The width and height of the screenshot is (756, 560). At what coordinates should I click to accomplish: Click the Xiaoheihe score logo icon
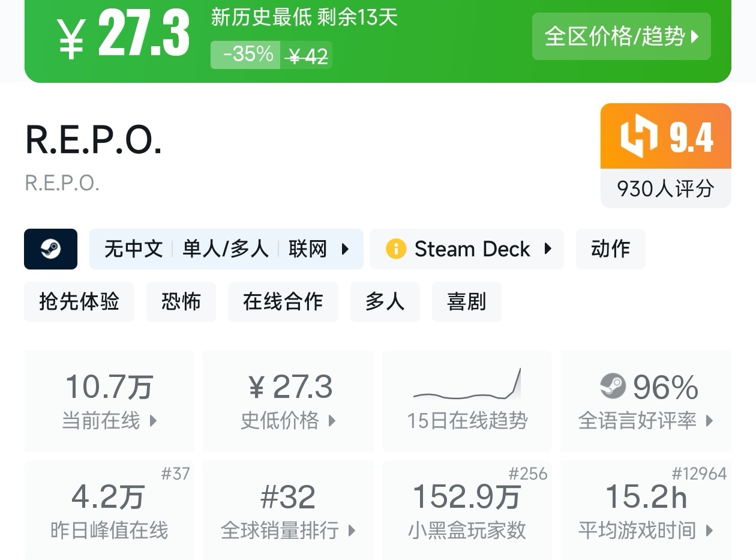(x=639, y=136)
